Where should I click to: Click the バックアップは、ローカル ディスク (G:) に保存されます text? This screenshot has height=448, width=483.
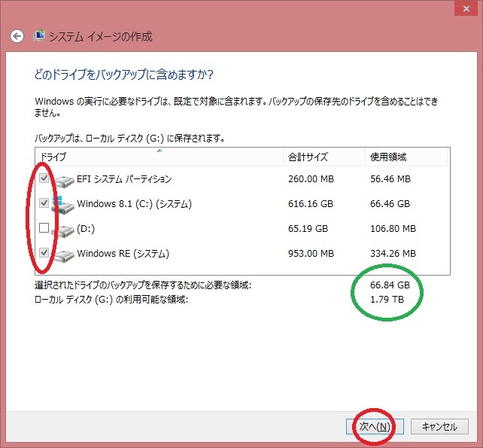click(129, 139)
